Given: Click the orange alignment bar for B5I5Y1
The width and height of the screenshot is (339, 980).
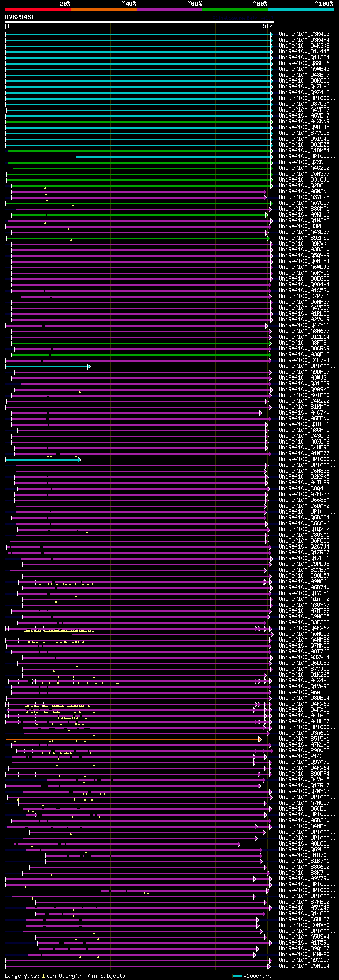Looking at the screenshot, I should (133, 739).
